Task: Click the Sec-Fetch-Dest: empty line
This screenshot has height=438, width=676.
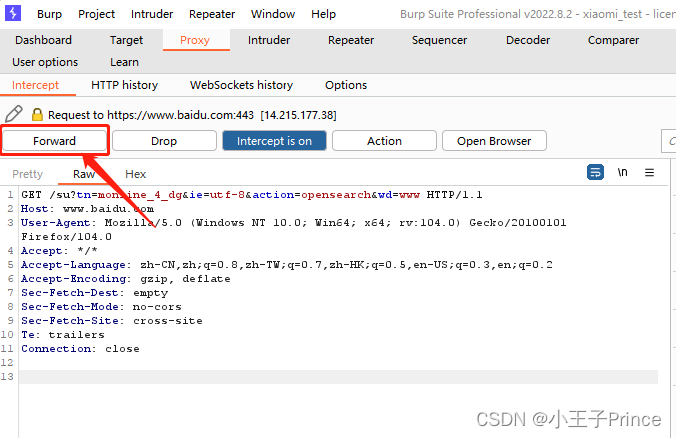Action: (94, 293)
